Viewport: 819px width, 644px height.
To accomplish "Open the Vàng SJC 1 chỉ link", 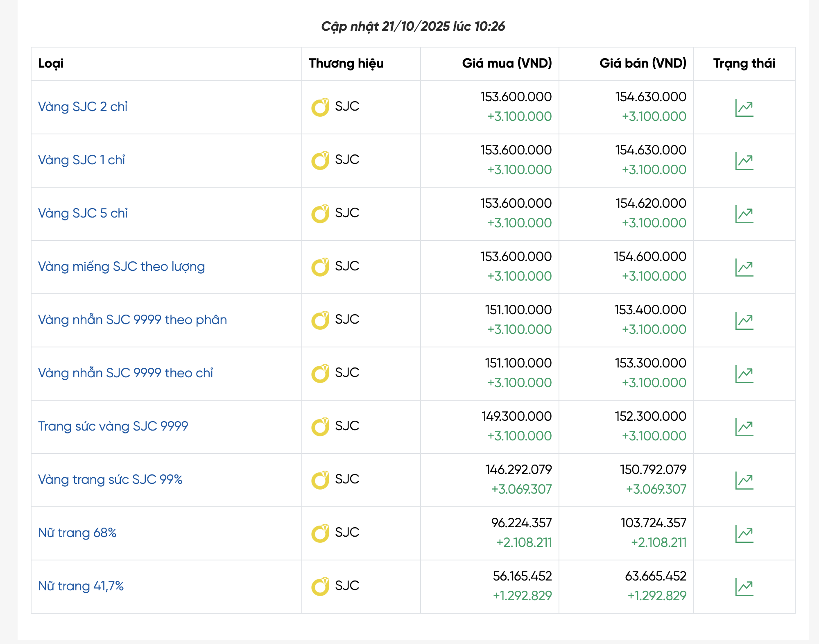I will click(81, 160).
